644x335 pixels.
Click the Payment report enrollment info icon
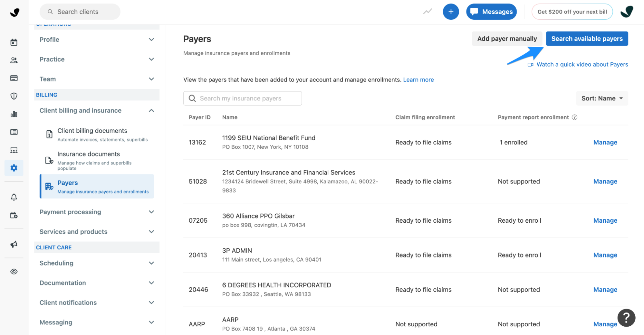574,117
